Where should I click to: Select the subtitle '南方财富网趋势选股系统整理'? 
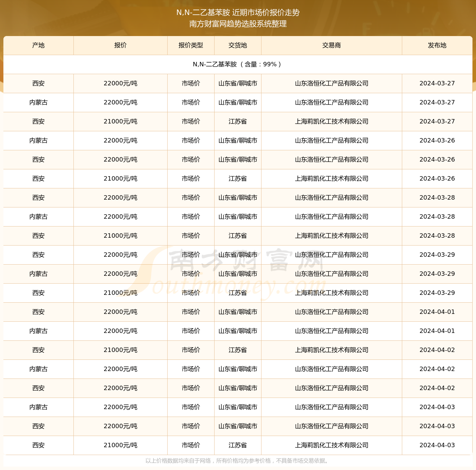point(238,24)
